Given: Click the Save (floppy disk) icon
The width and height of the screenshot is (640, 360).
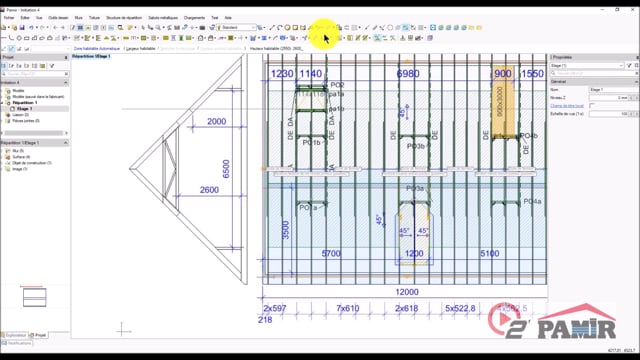Looking at the screenshot, I should (22, 28).
